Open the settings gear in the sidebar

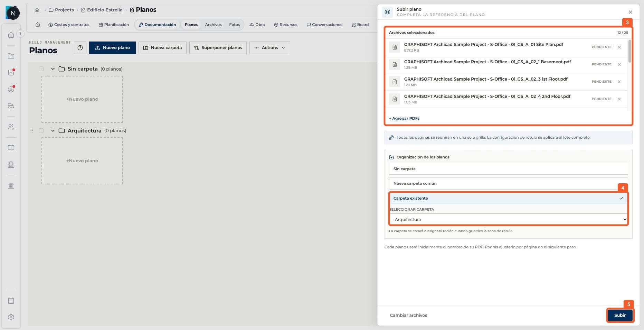pyautogui.click(x=11, y=317)
